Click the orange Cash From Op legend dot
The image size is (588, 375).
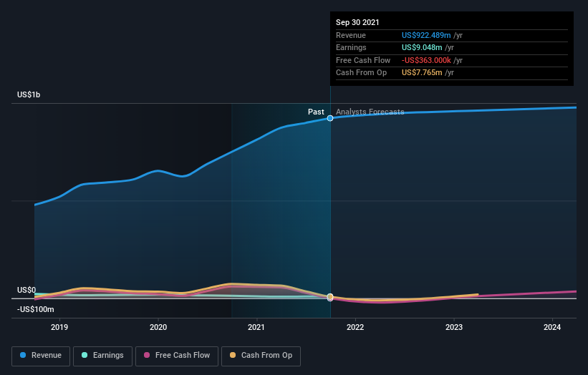point(233,355)
